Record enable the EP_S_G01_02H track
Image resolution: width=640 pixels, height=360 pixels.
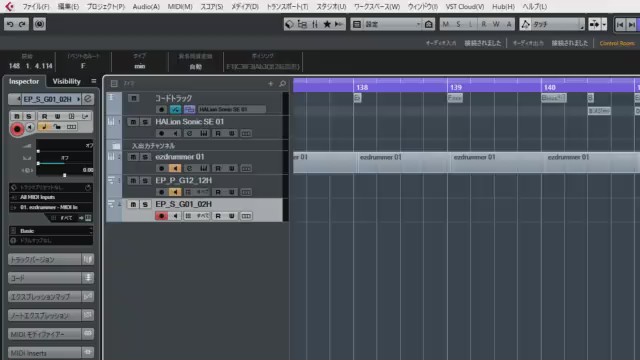click(x=161, y=216)
